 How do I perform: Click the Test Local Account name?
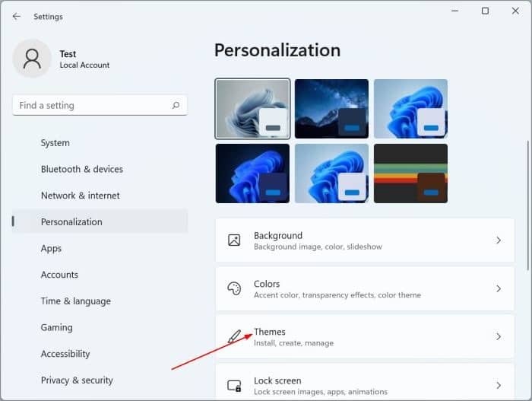[x=84, y=59]
